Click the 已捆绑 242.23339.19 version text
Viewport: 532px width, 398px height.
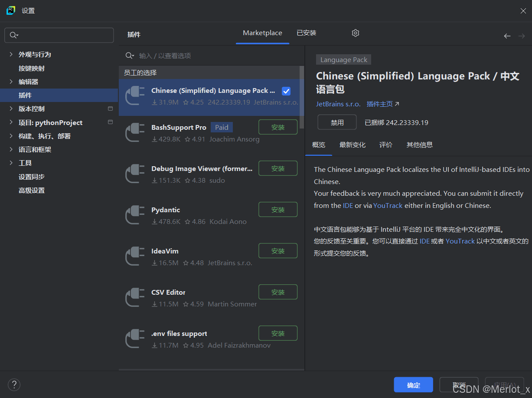[x=396, y=122]
